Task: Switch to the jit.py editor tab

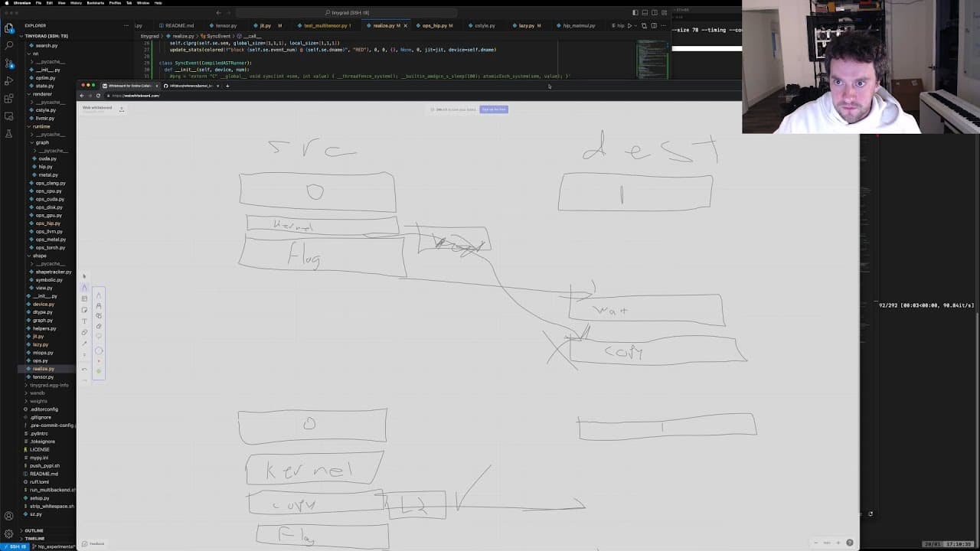Action: (270, 25)
